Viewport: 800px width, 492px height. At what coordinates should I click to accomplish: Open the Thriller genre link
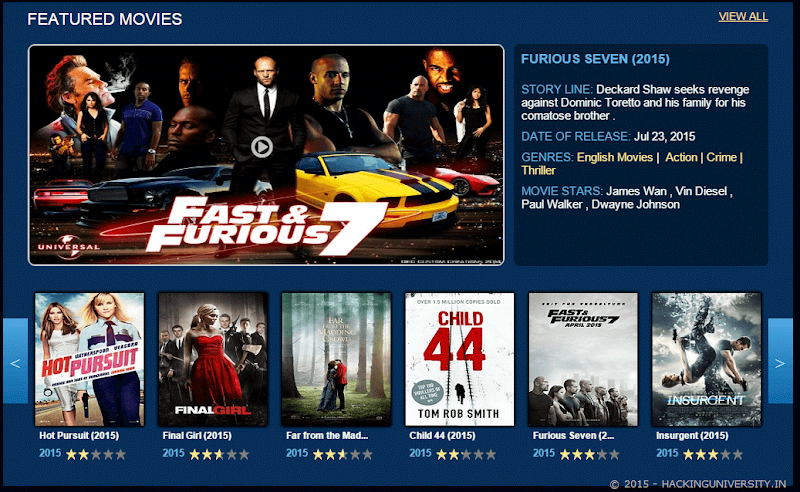tap(538, 170)
